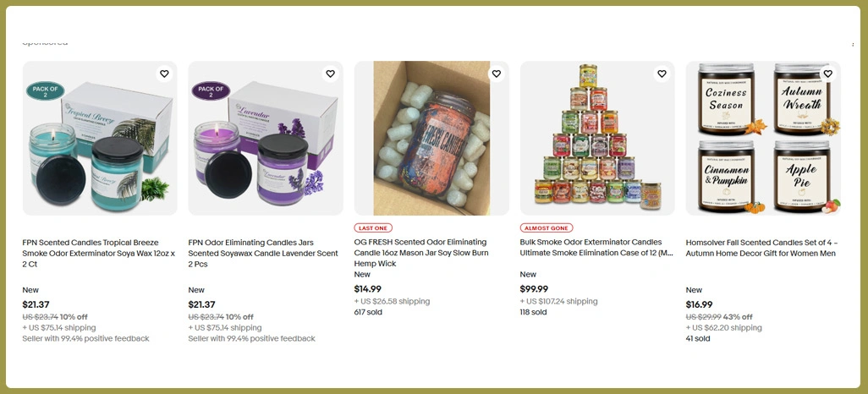
Task: Save OG FRESH mason jar candle to watchlist
Action: pos(496,74)
